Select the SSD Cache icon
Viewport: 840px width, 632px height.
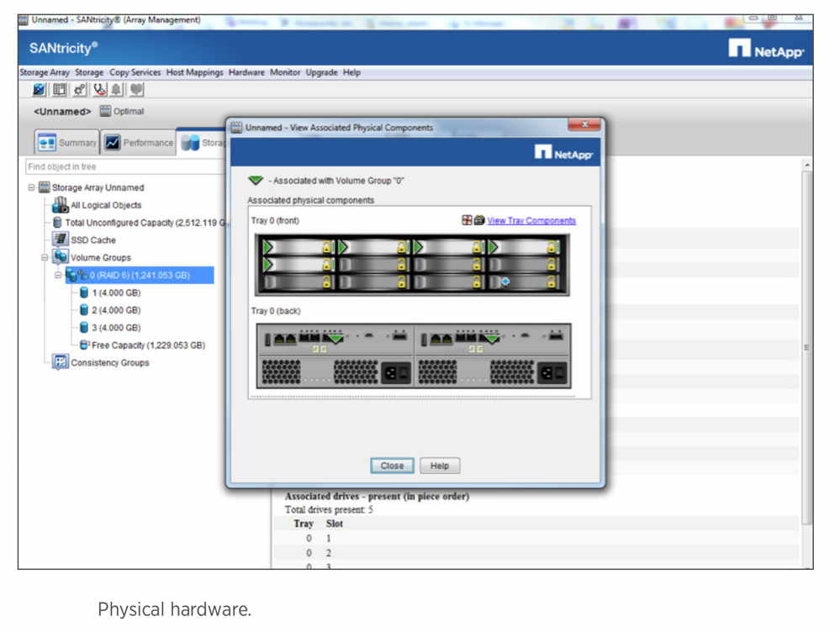point(61,240)
